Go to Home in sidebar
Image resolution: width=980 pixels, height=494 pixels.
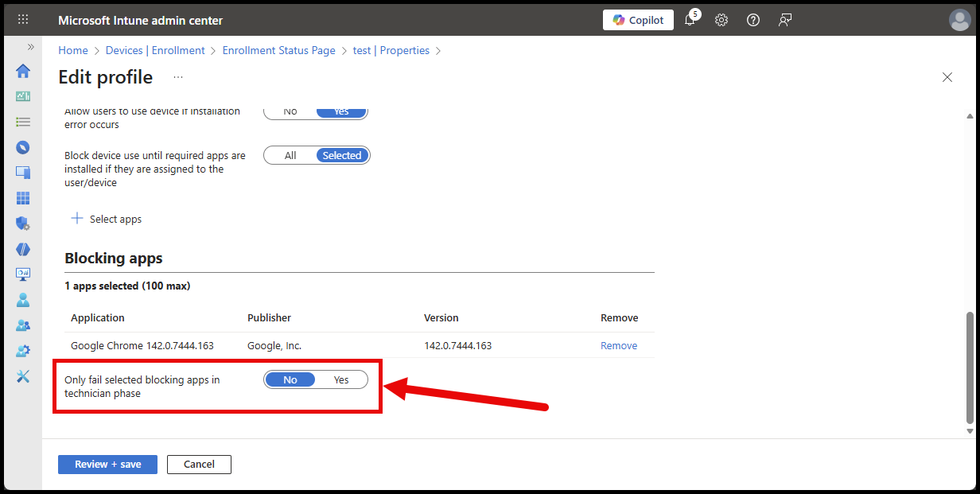[23, 71]
